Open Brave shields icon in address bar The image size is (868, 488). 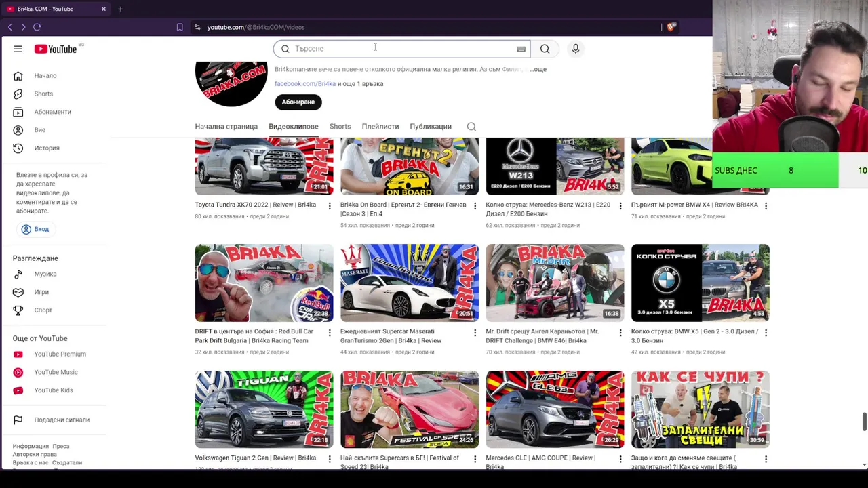[x=671, y=27]
